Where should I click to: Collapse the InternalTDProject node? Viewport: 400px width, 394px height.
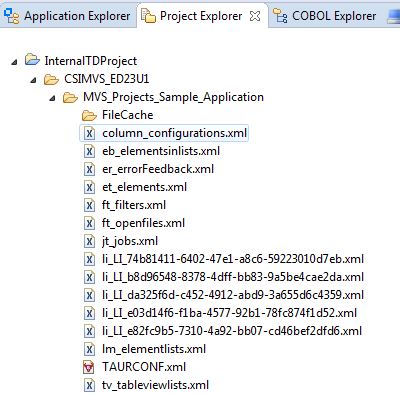pos(14,62)
